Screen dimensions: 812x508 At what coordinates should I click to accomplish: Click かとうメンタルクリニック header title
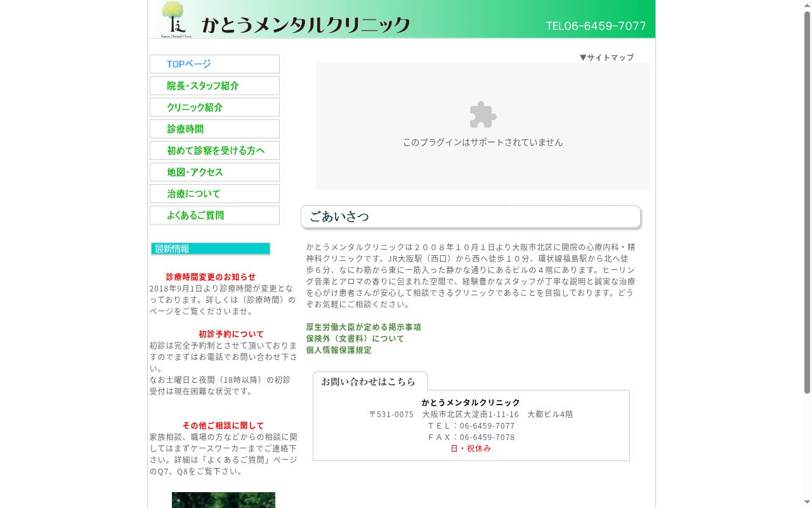[306, 25]
